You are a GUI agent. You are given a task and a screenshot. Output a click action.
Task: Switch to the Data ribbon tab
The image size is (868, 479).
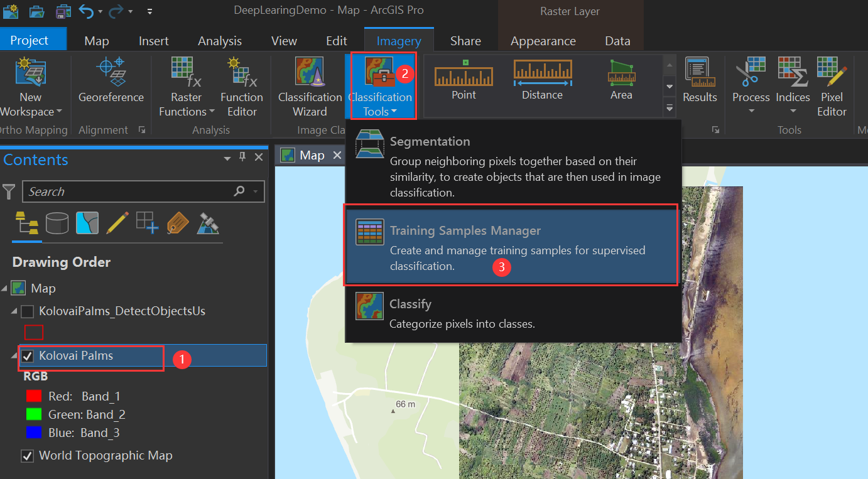(617, 41)
